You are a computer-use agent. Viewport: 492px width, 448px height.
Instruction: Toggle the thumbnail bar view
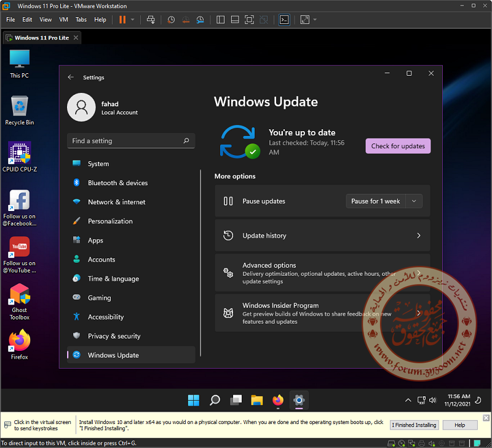pos(235,20)
